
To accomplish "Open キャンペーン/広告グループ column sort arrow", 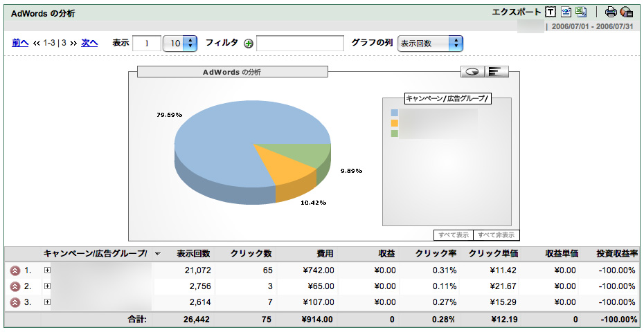I will click(157, 254).
